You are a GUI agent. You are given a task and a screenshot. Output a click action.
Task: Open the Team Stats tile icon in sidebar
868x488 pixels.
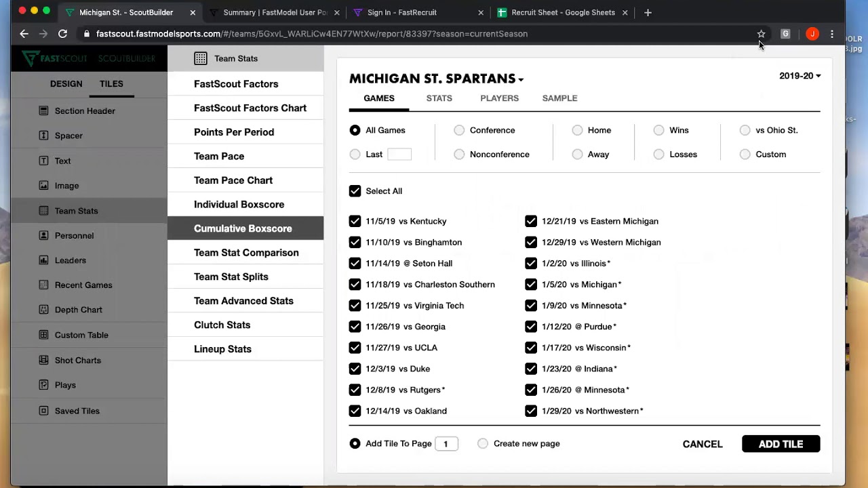43,211
